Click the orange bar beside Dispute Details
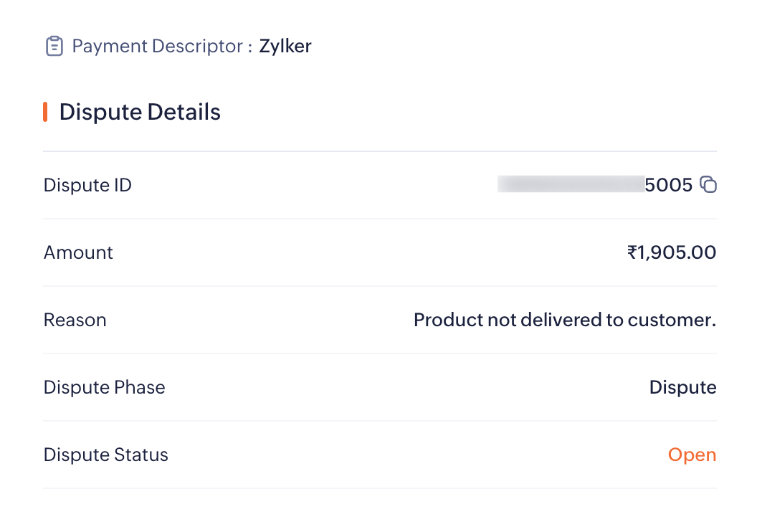 tap(45, 112)
